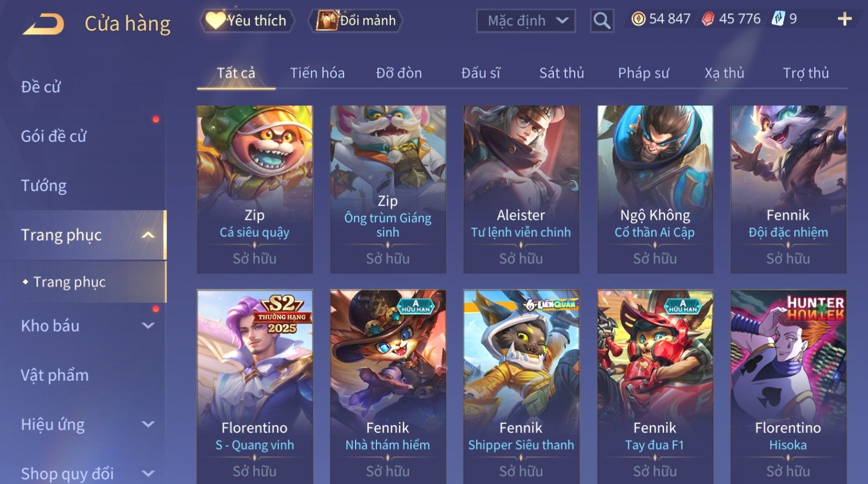Click the blue ticket currency icon

[x=778, y=19]
